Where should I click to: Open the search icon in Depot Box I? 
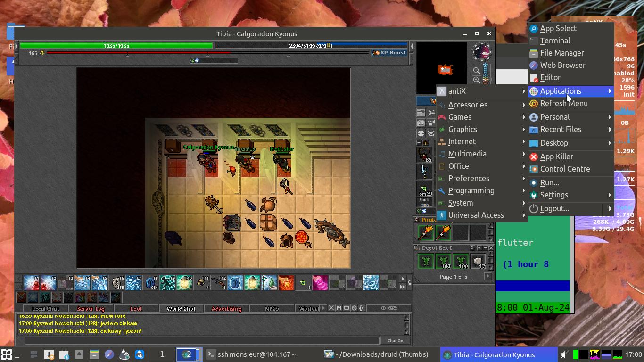pos(472,248)
